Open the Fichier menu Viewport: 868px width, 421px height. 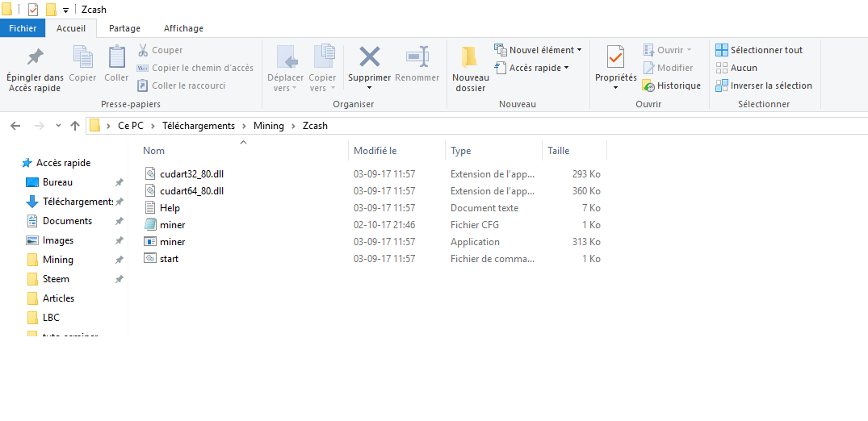(x=23, y=28)
